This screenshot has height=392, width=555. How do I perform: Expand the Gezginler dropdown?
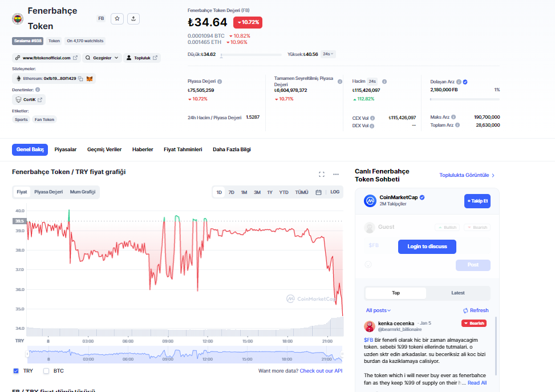(103, 58)
